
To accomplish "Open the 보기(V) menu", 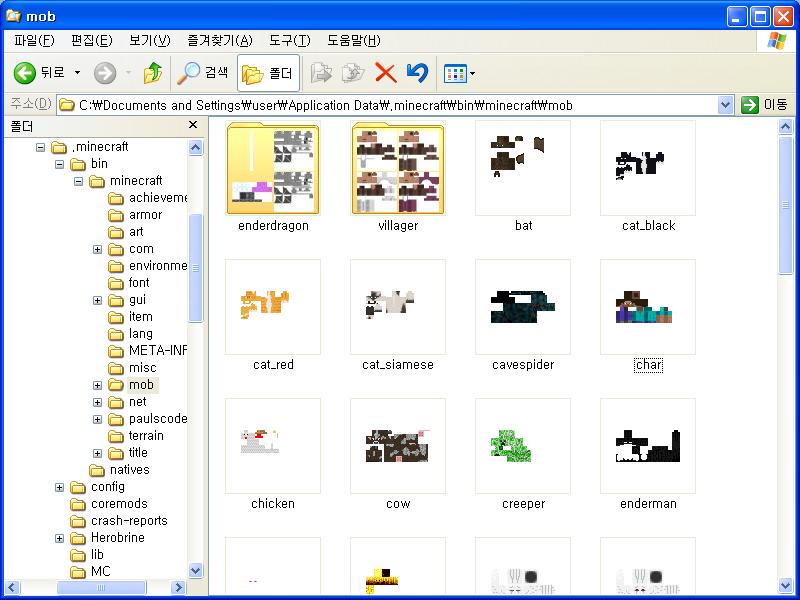I will click(150, 40).
